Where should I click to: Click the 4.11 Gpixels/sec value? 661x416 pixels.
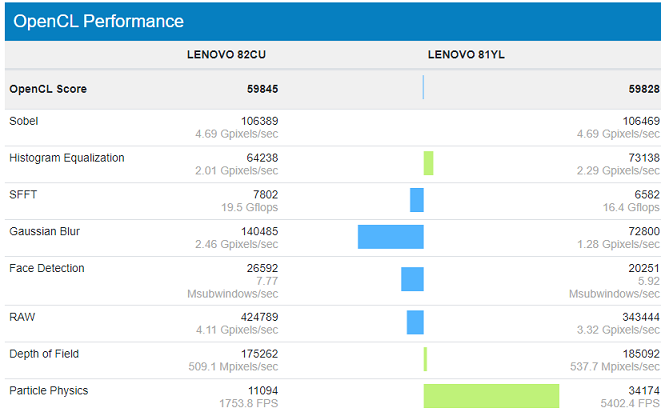(237, 330)
